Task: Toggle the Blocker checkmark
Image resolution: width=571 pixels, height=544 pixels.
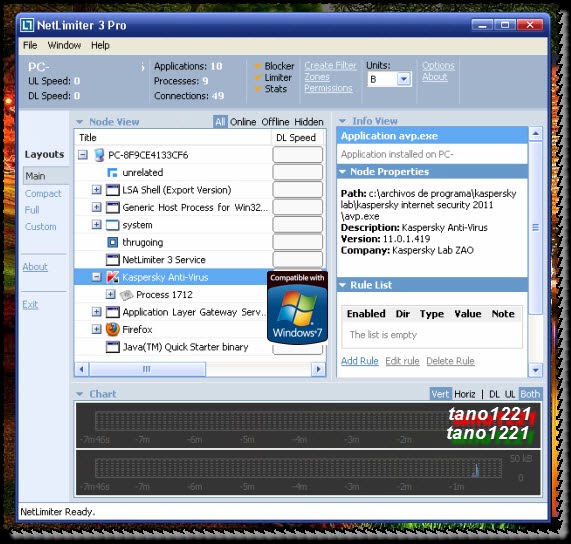Action: coord(258,66)
